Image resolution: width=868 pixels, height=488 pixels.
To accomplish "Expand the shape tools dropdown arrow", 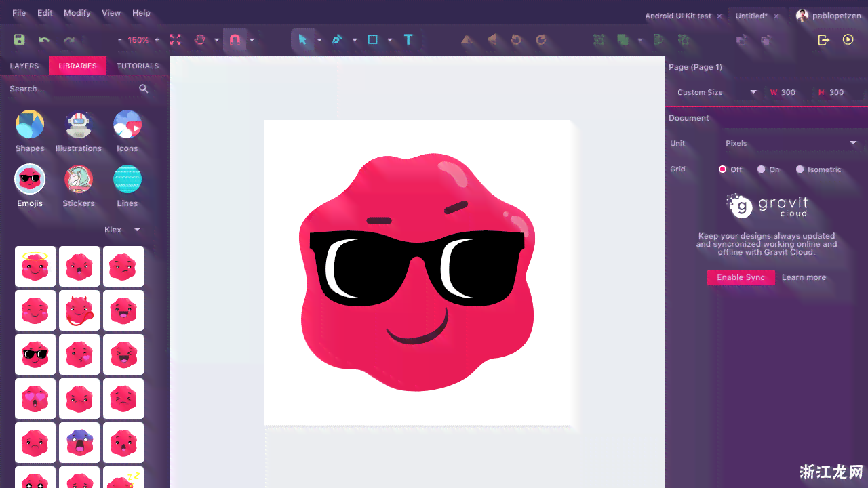I will (x=390, y=40).
